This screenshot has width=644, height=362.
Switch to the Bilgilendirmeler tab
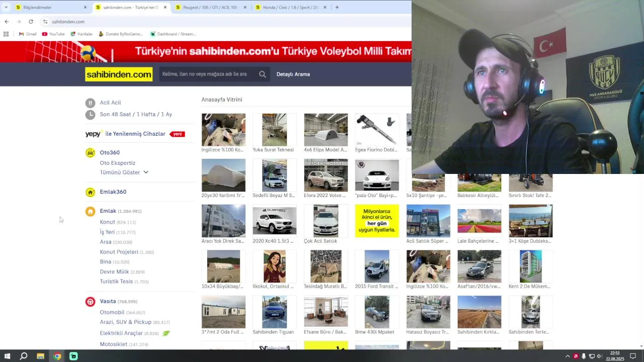point(50,8)
